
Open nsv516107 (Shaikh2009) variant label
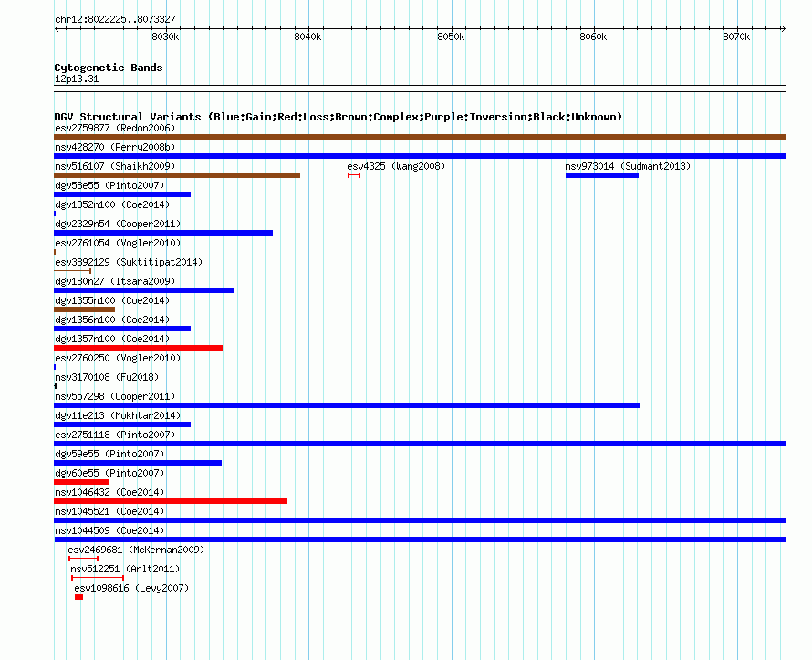coord(115,166)
